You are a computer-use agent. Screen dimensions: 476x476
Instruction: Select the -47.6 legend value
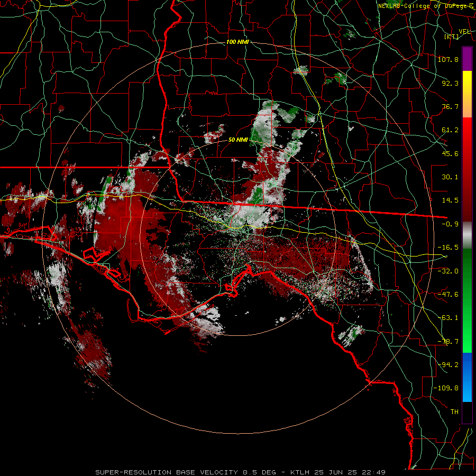pos(448,295)
